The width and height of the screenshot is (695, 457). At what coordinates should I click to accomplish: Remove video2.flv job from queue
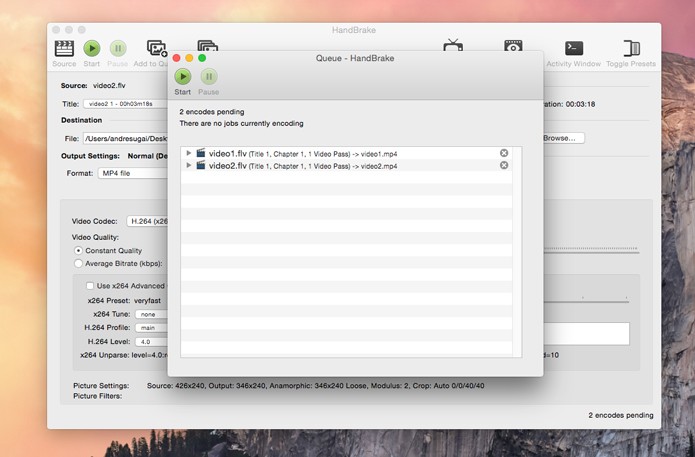click(x=504, y=165)
